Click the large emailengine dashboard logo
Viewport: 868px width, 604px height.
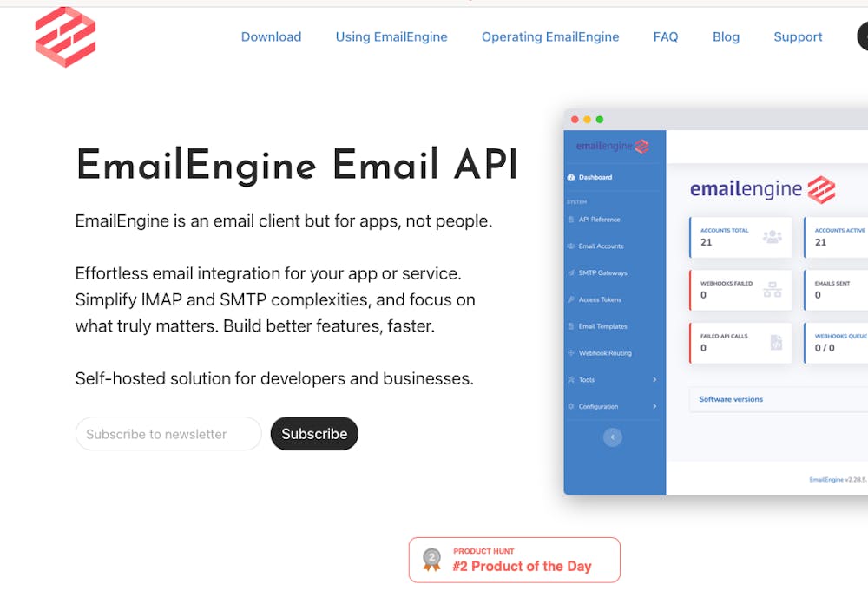click(x=762, y=189)
